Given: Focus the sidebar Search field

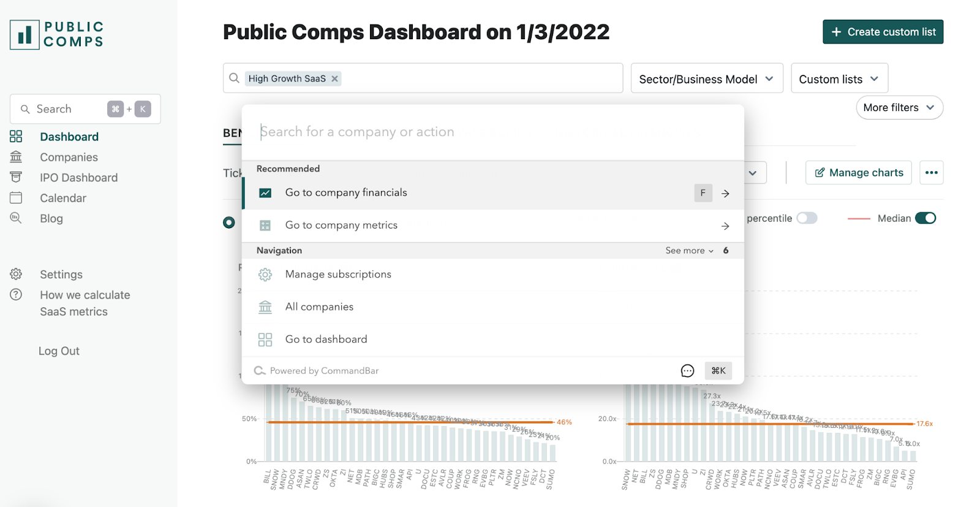Looking at the screenshot, I should pos(85,109).
